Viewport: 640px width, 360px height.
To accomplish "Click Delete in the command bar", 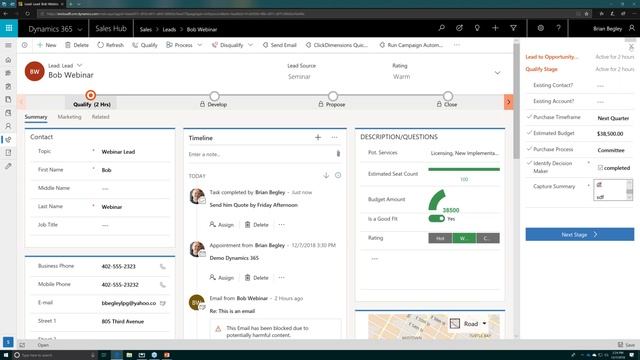I will click(77, 45).
